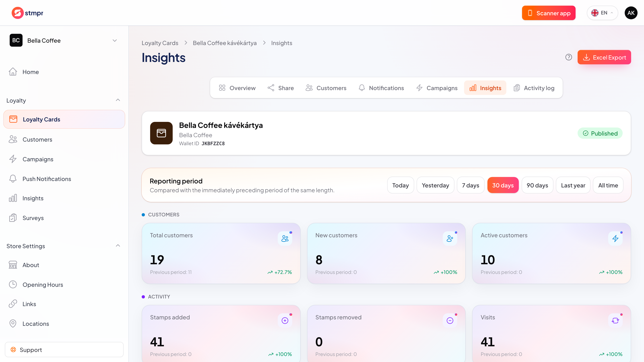Open the EN language dropdown
The width and height of the screenshot is (644, 362).
tap(603, 13)
